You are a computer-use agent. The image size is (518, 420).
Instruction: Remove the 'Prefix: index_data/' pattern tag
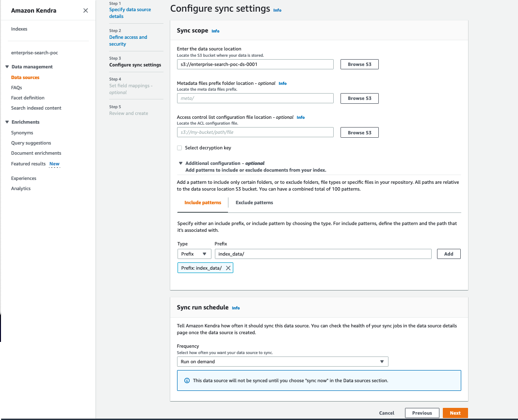click(228, 268)
